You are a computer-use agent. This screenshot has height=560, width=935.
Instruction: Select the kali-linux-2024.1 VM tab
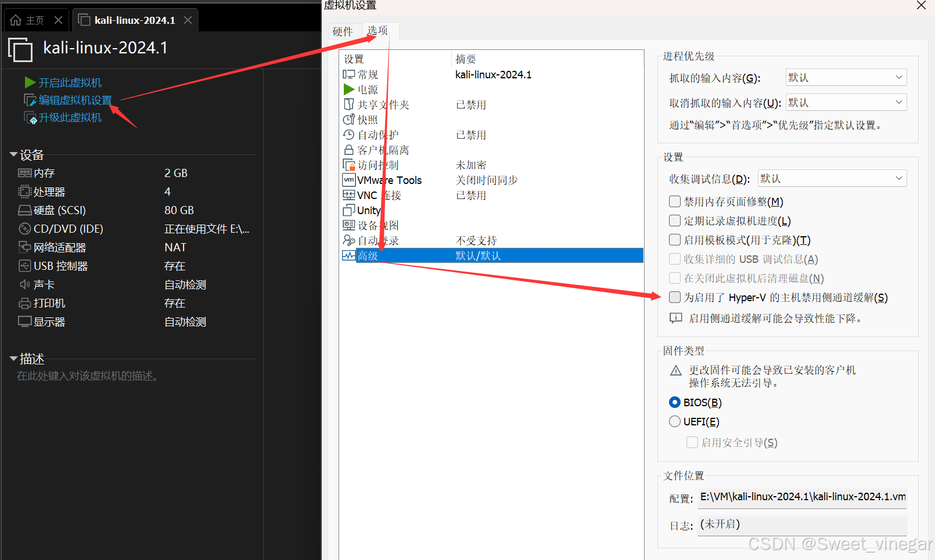(135, 20)
